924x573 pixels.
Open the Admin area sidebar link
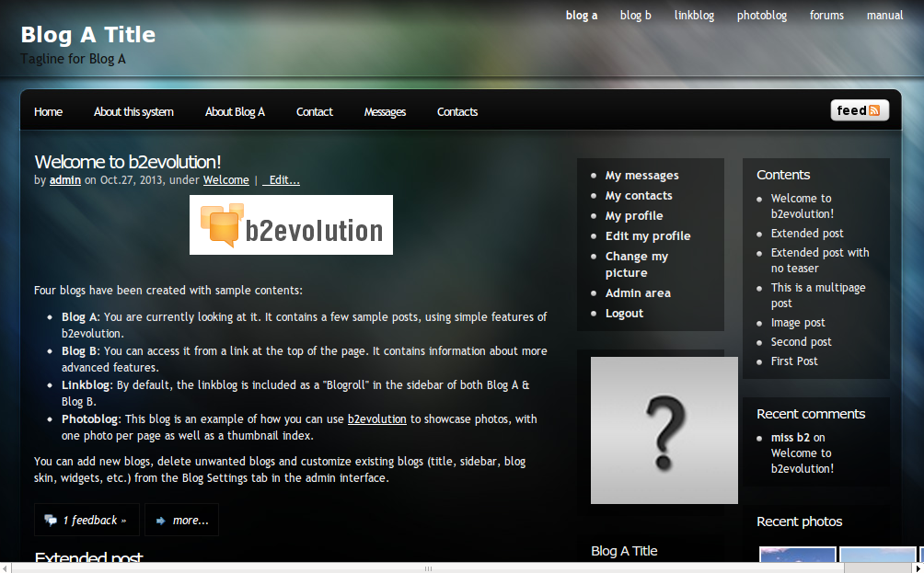point(638,292)
